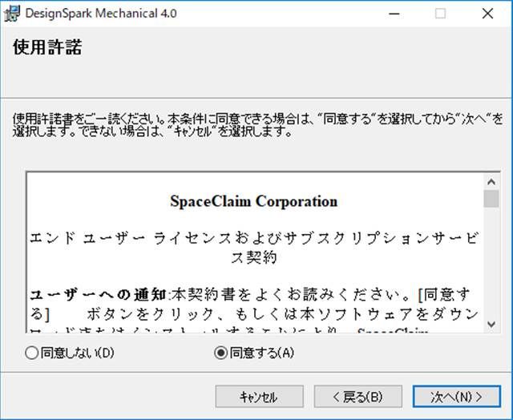The height and width of the screenshot is (420, 513).
Task: Click the license text scroll down arrow
Action: [x=491, y=324]
